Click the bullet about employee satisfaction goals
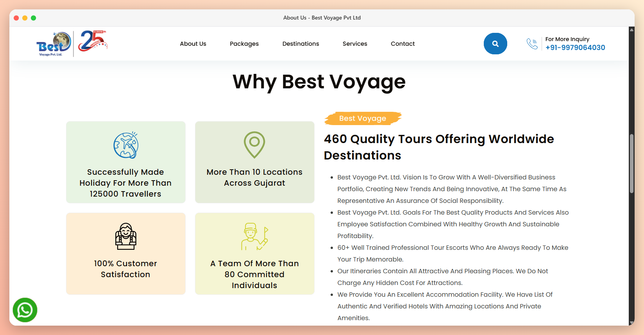This screenshot has height=335, width=644. coord(453,224)
